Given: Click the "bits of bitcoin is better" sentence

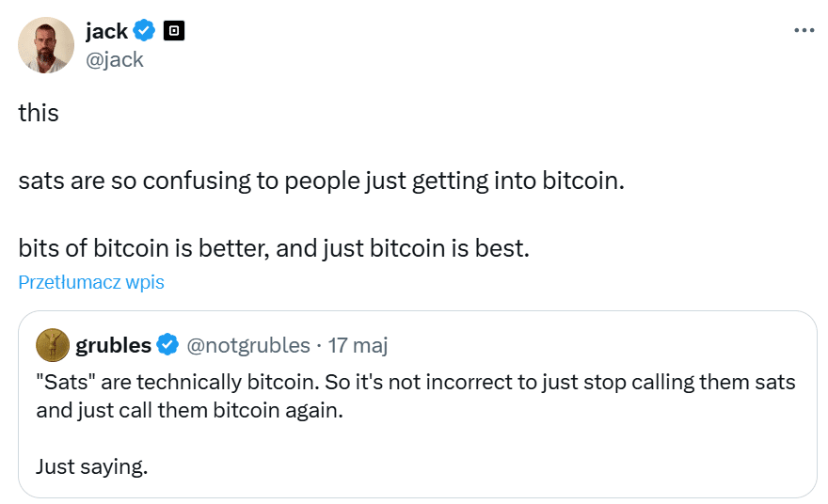Looking at the screenshot, I should (x=275, y=248).
